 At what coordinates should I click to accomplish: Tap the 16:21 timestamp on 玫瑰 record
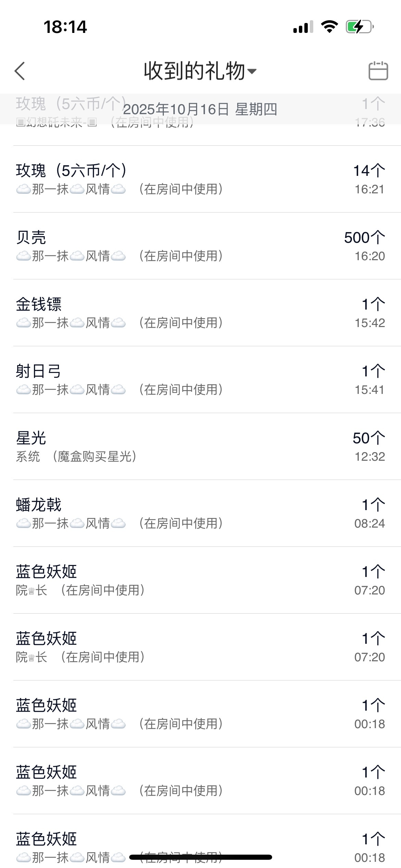(x=369, y=189)
